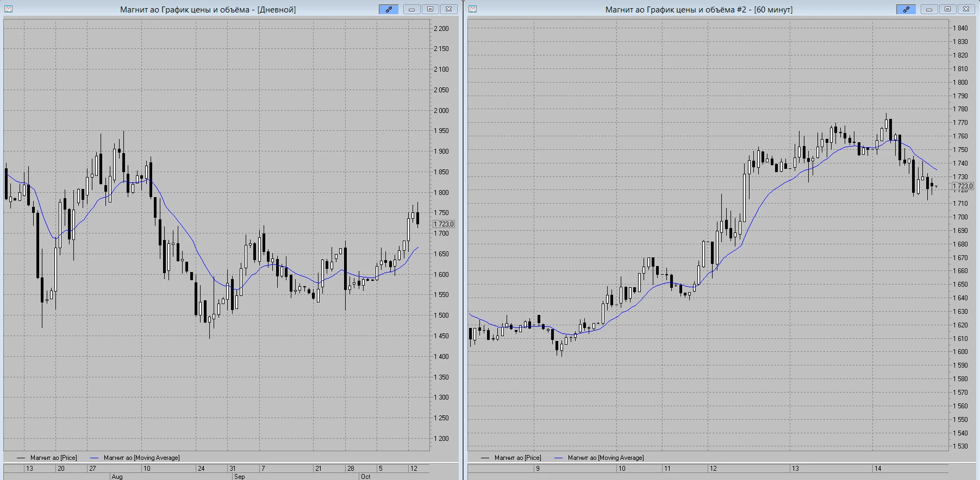
Task: Click the chain-link button in the daily chart window
Action: (389, 9)
